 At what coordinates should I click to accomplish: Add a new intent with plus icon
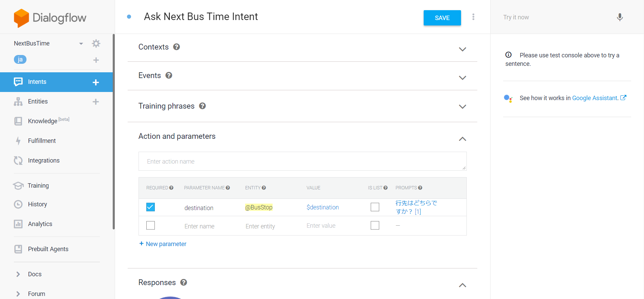click(96, 82)
